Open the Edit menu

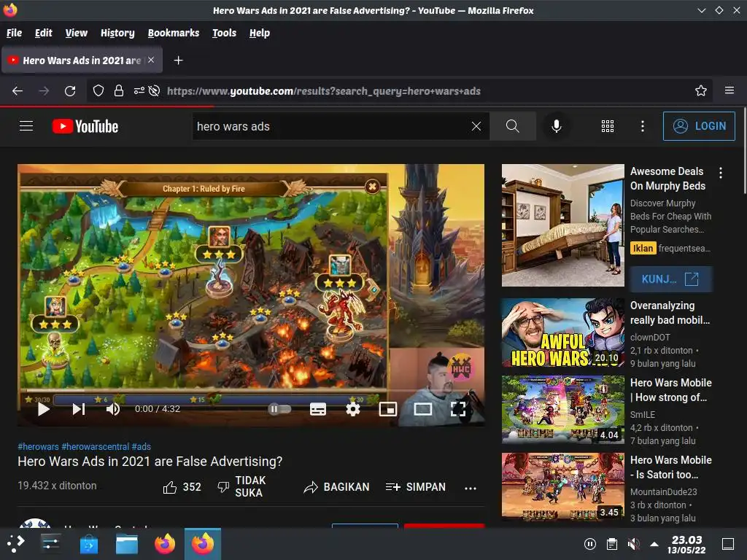click(x=43, y=33)
